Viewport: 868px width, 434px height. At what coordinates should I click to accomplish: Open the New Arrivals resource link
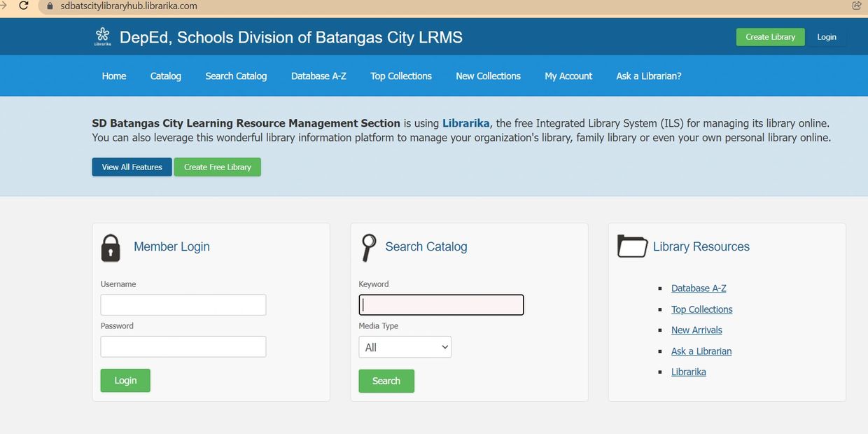click(x=696, y=330)
